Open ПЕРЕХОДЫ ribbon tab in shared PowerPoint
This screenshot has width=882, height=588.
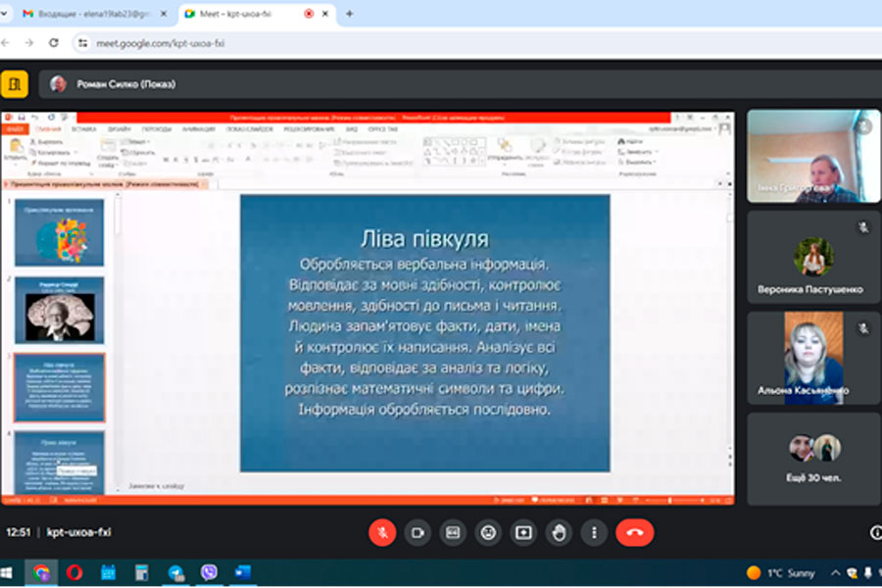[157, 129]
